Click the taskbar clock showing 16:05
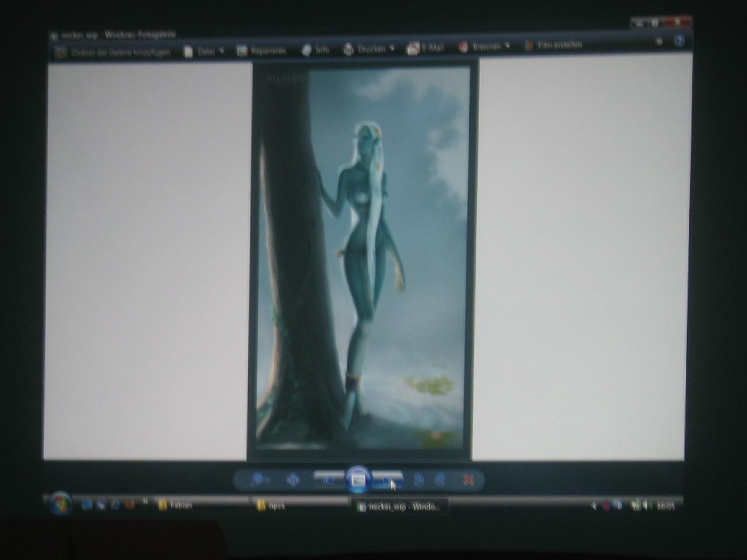The image size is (747, 560). pos(665,506)
